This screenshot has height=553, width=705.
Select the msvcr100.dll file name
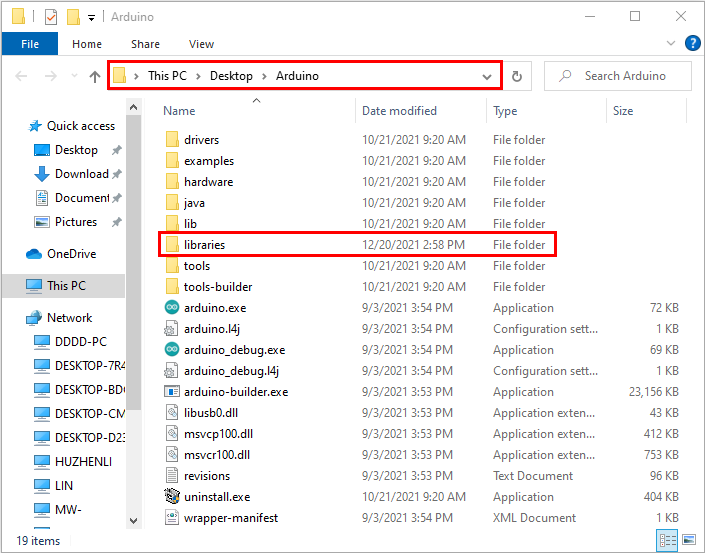pos(217,455)
